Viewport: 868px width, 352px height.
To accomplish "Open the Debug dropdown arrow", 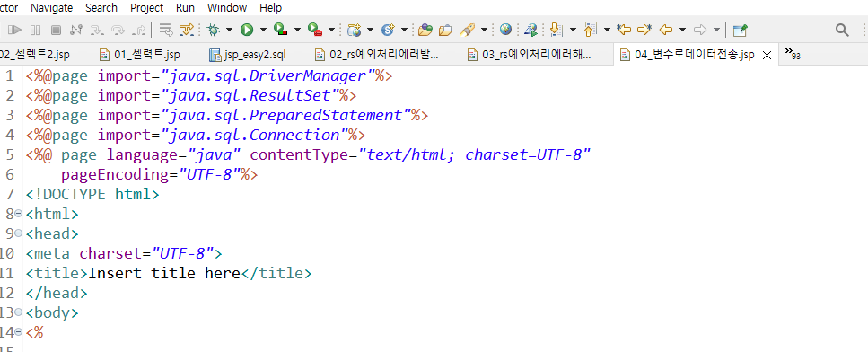I will [229, 30].
